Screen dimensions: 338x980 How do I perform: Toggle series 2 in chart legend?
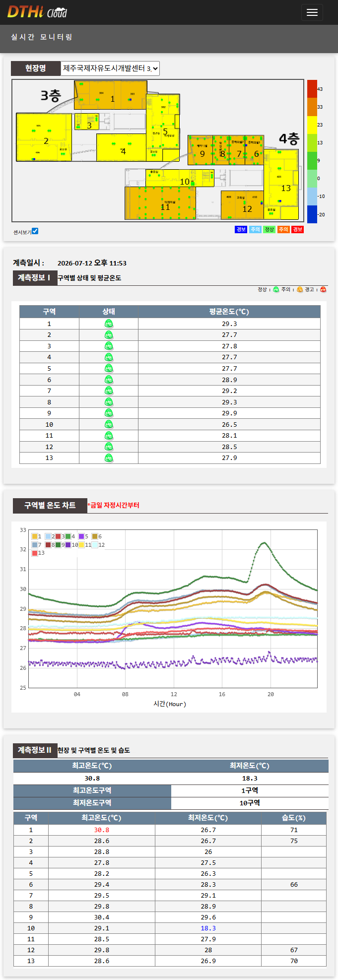click(x=48, y=536)
